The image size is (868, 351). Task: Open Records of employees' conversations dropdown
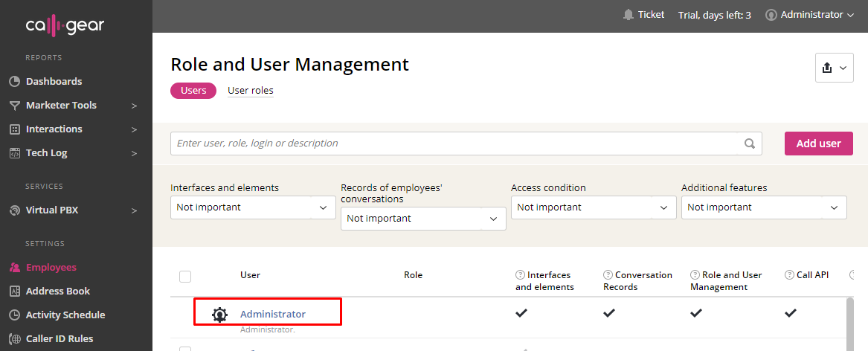click(x=423, y=219)
